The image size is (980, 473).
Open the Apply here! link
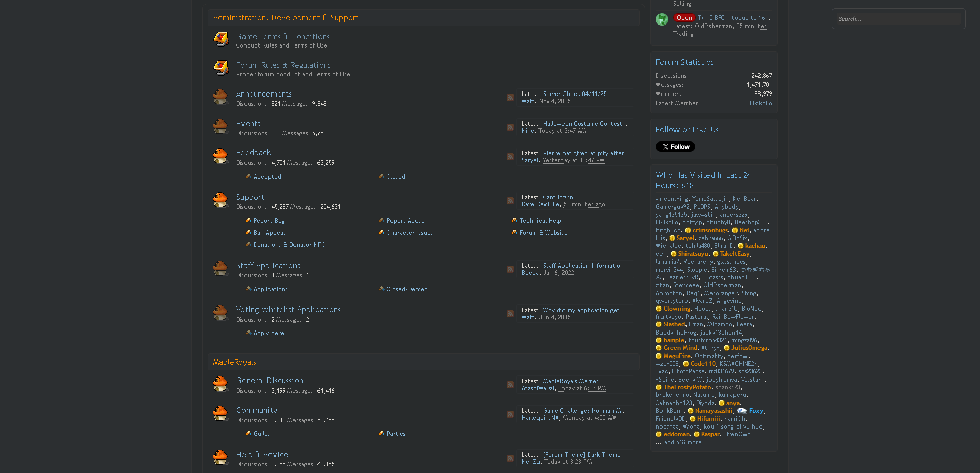(269, 333)
